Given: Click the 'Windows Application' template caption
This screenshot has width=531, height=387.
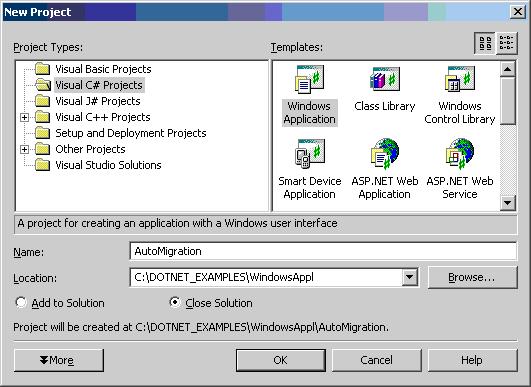Looking at the screenshot, I should click(310, 113).
